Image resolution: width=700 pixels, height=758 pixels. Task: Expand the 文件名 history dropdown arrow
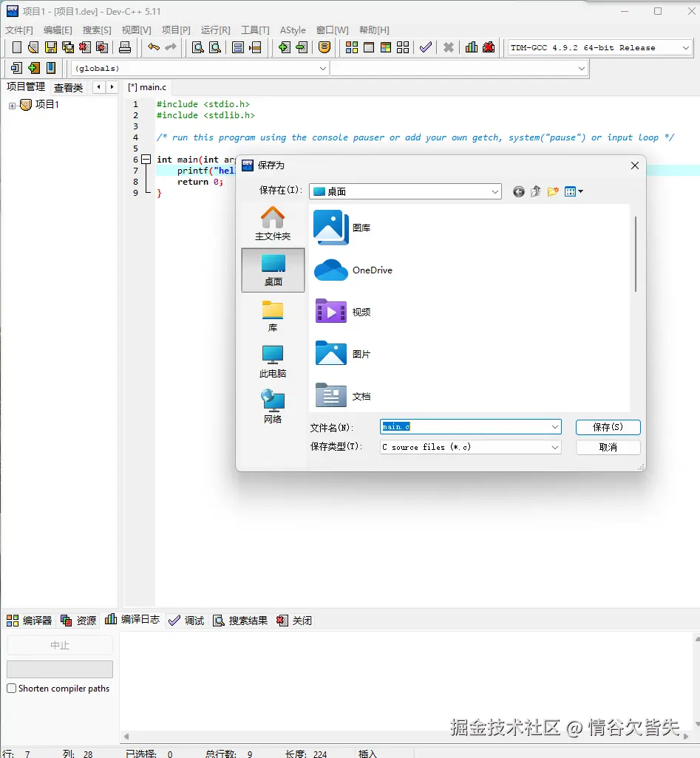(555, 427)
